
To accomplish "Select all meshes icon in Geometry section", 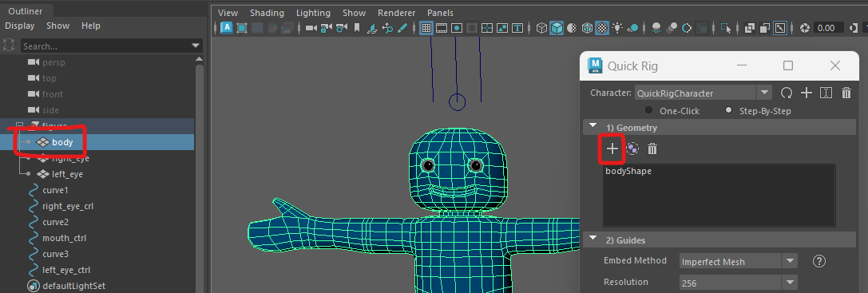I will tap(632, 148).
